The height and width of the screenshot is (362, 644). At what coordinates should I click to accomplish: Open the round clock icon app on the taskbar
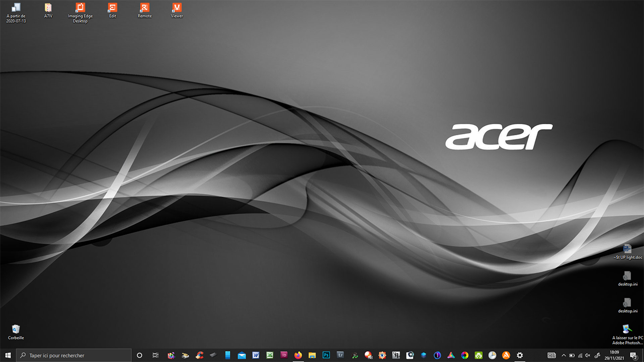(492, 355)
